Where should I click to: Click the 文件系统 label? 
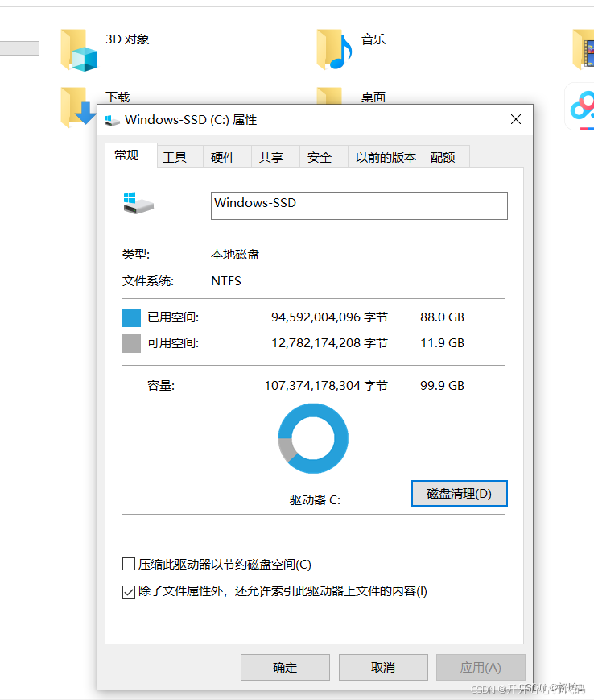(148, 281)
